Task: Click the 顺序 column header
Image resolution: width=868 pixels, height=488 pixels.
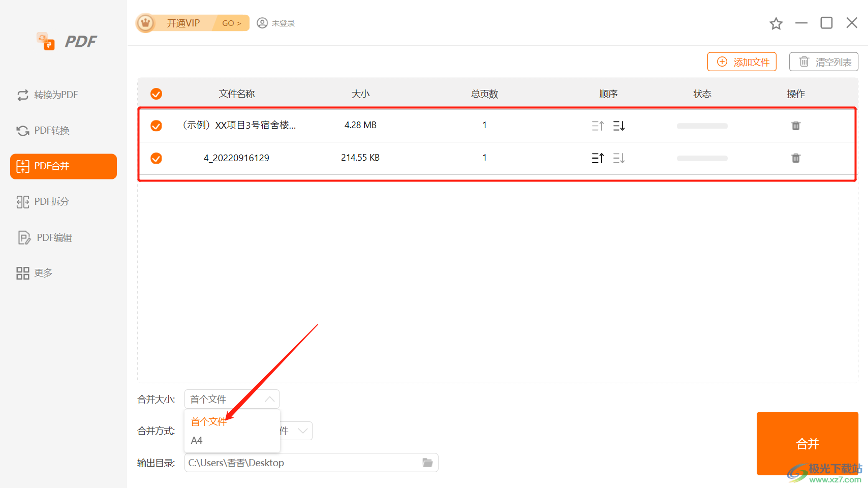Action: click(x=608, y=94)
